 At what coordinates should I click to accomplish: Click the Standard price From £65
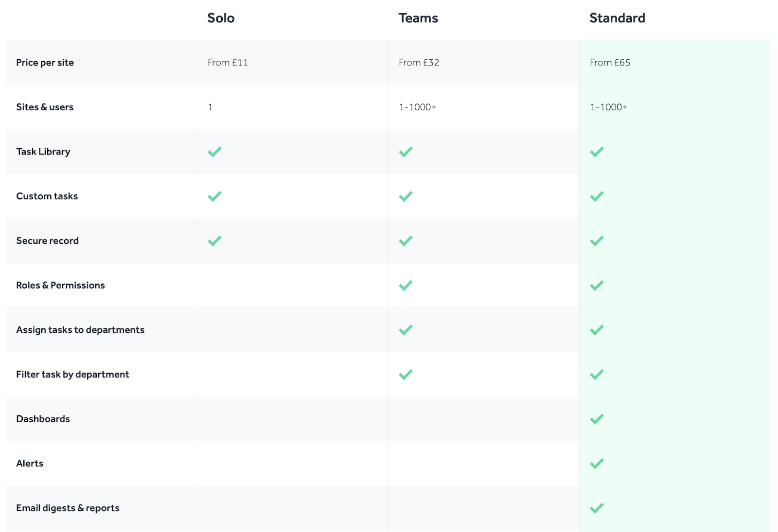pos(610,63)
